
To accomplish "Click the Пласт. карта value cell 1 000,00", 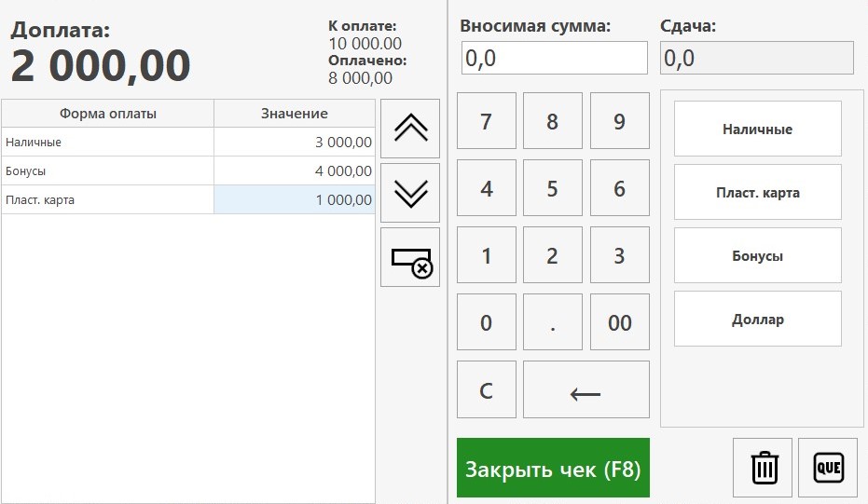I will pos(295,199).
